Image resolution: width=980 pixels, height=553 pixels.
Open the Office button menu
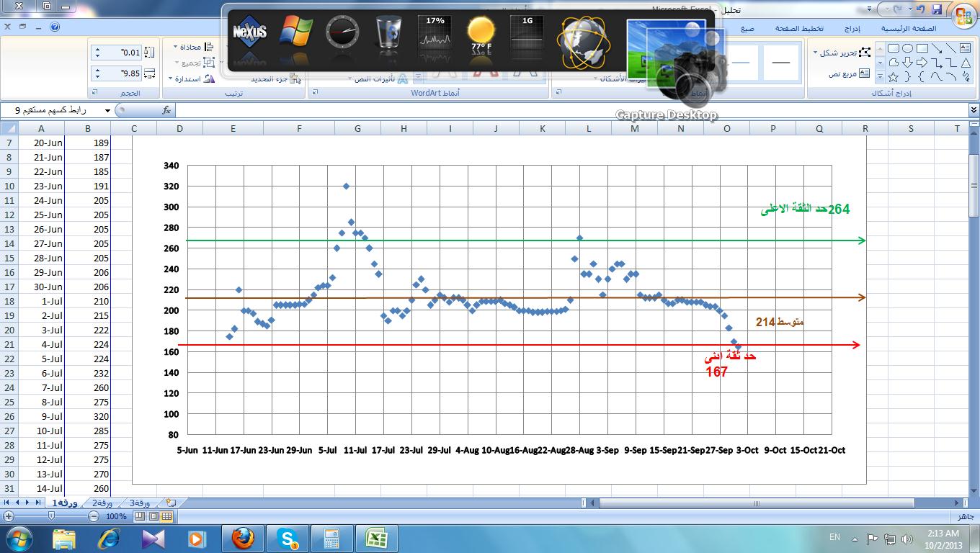click(964, 16)
